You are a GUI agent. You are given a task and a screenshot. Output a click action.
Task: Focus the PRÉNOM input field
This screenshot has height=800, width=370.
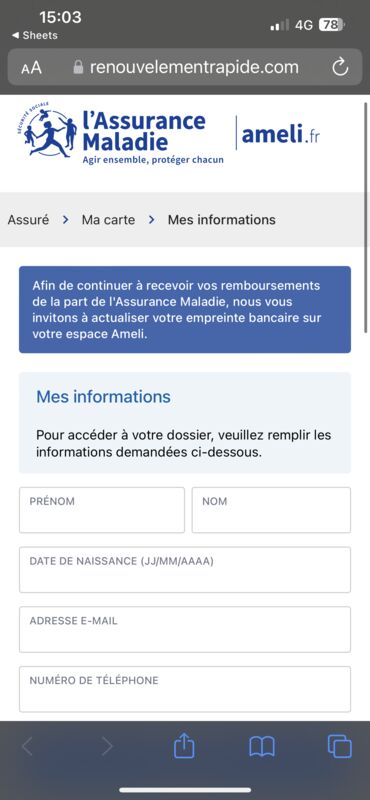pyautogui.click(x=102, y=510)
